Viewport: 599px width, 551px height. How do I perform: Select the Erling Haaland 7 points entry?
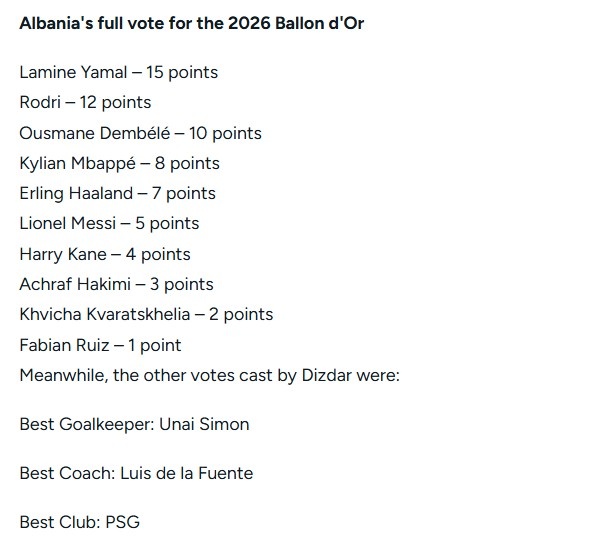click(117, 193)
